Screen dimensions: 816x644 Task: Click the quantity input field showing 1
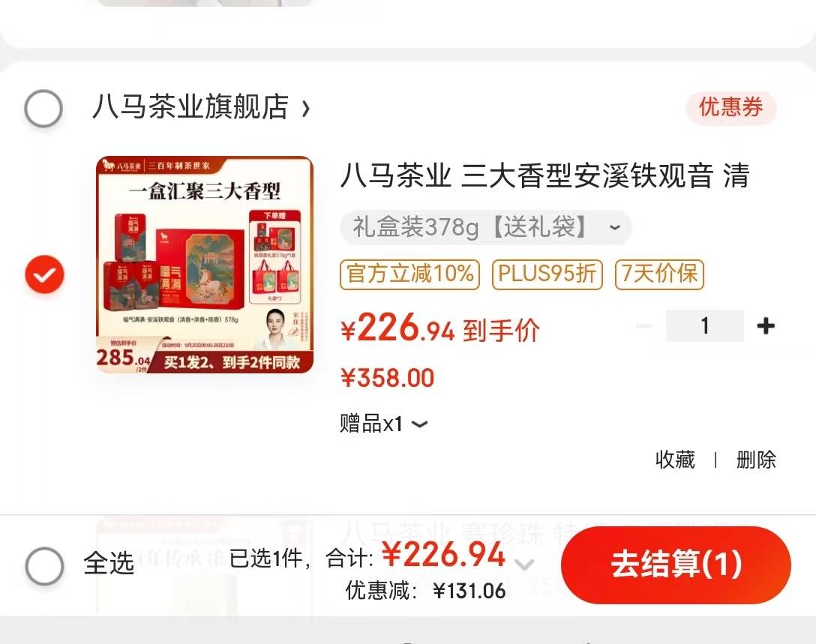tap(705, 326)
